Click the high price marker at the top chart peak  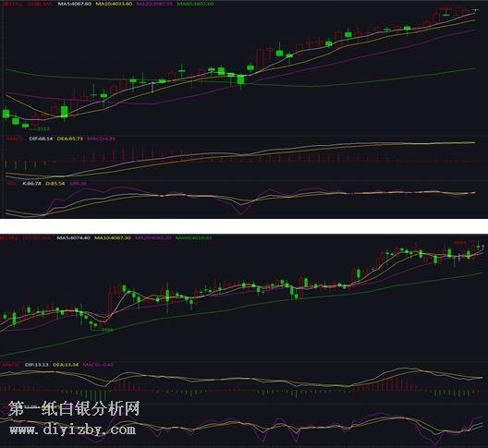point(446,9)
